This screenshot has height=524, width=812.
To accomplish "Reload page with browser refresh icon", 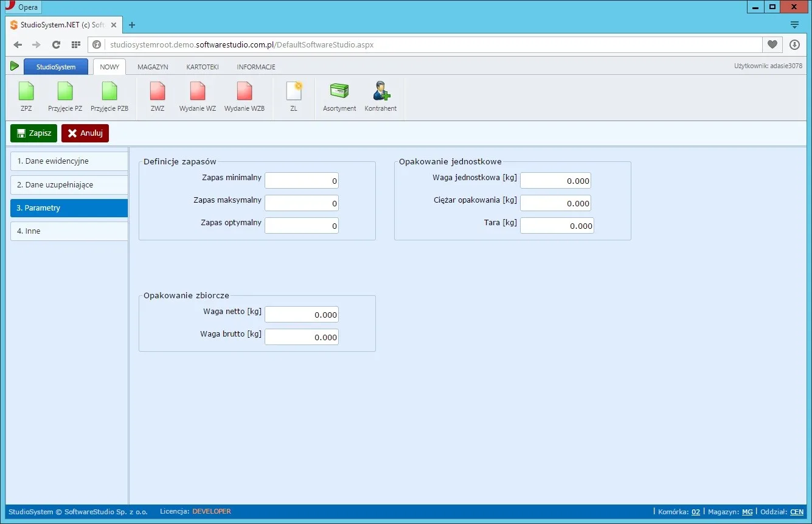I will click(56, 44).
